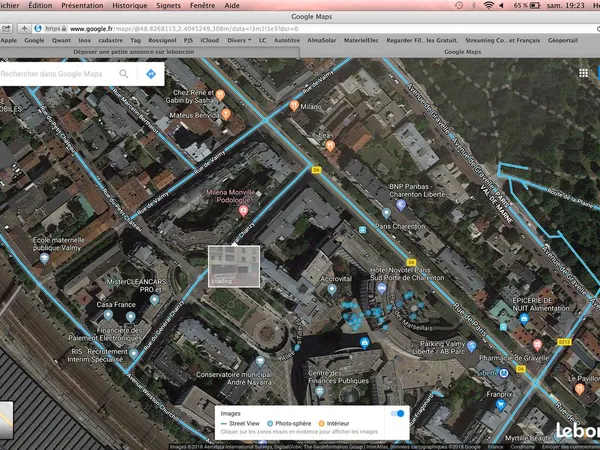Open the Historique menu
Viewport: 600px width, 450px height.
tap(130, 5)
